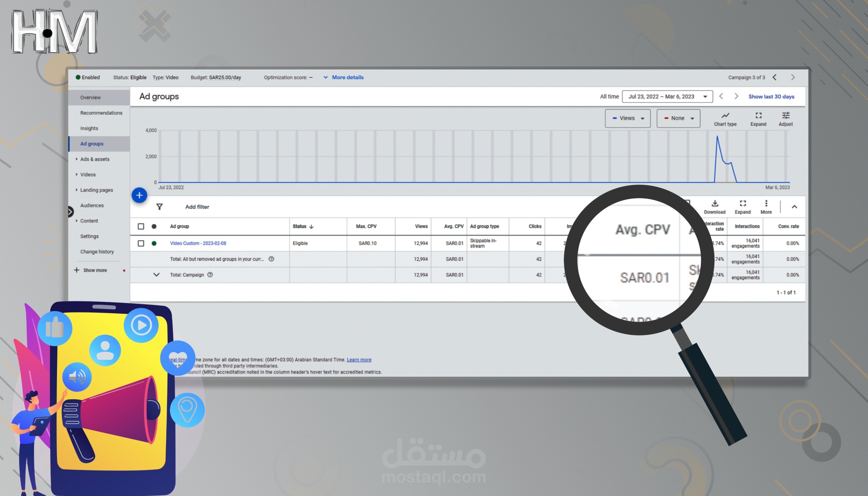The width and height of the screenshot is (868, 496).
Task: Click the Expand chart icon
Action: click(x=758, y=119)
